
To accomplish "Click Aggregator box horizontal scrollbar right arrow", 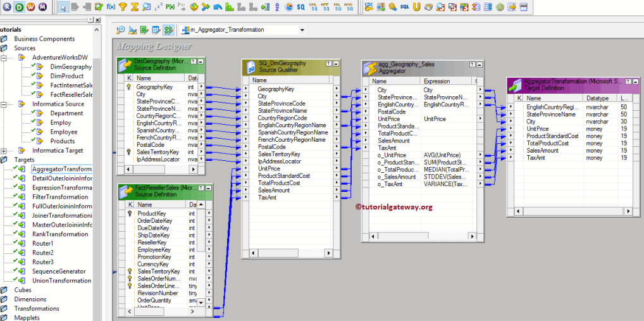I will 473,236.
